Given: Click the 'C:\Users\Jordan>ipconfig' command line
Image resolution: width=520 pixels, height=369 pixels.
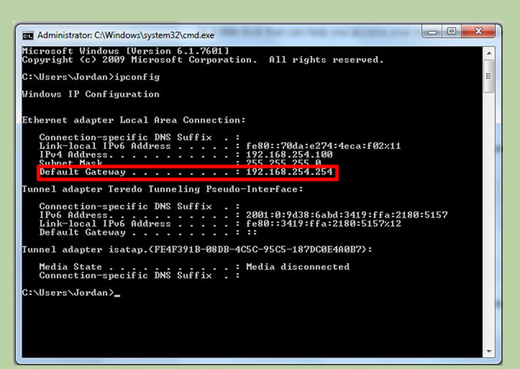Looking at the screenshot, I should [x=91, y=77].
